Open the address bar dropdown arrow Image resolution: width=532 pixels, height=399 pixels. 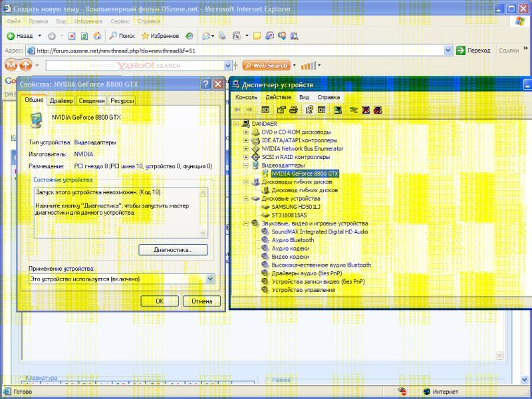tap(448, 51)
